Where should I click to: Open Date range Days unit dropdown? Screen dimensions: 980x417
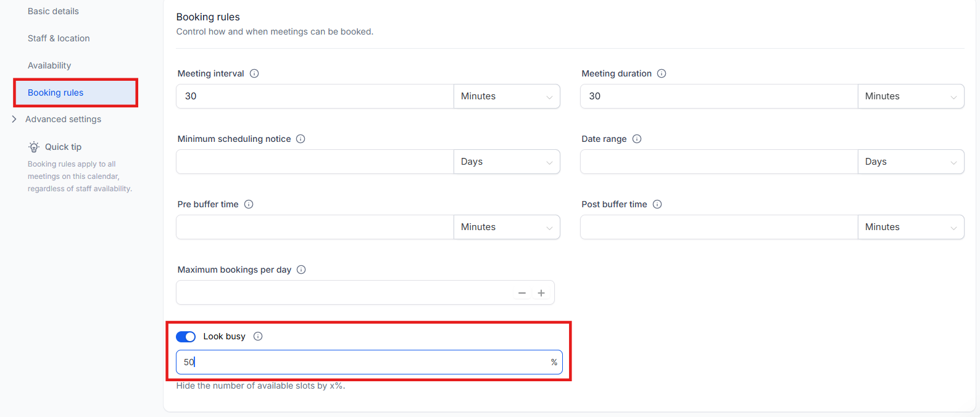[910, 162]
